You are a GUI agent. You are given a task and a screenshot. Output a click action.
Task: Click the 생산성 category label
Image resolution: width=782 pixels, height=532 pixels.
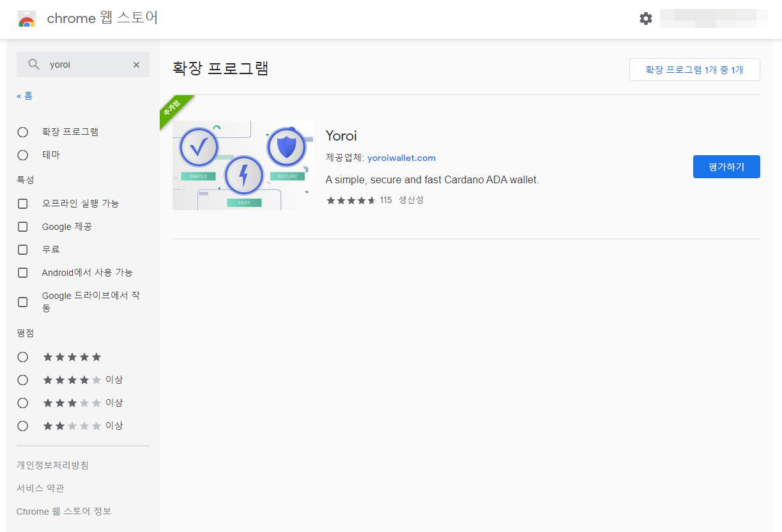(x=411, y=200)
